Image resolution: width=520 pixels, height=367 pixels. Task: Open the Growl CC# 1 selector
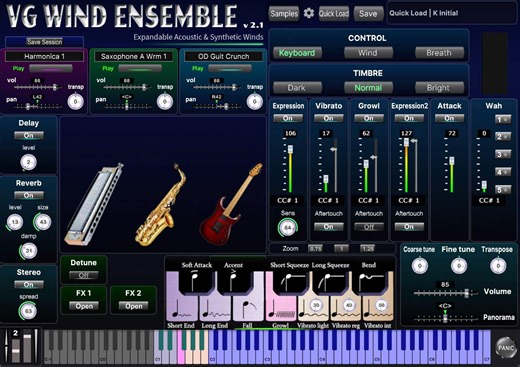[x=369, y=200]
